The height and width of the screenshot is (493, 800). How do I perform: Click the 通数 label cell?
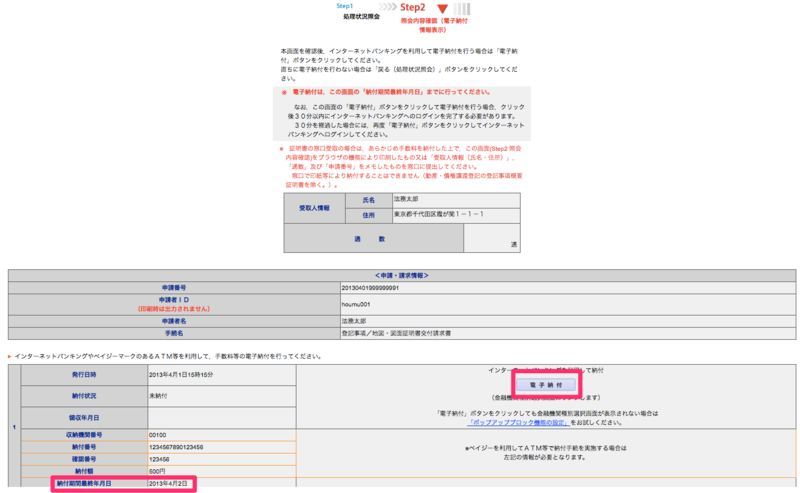pos(373,238)
